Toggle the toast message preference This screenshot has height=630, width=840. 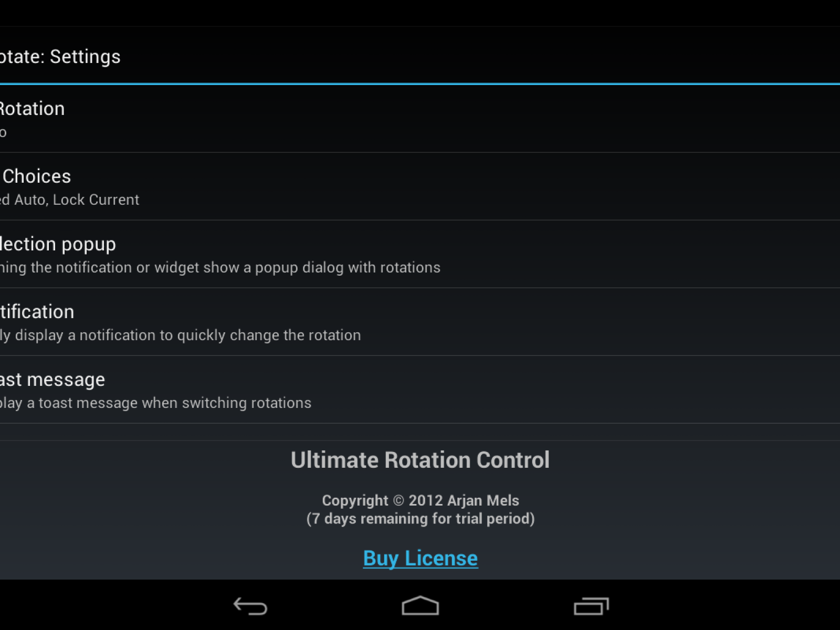click(x=420, y=390)
